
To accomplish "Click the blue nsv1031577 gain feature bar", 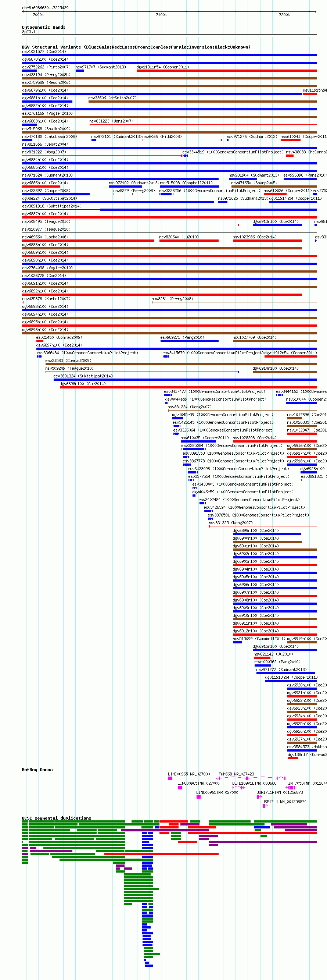I will tap(169, 55).
